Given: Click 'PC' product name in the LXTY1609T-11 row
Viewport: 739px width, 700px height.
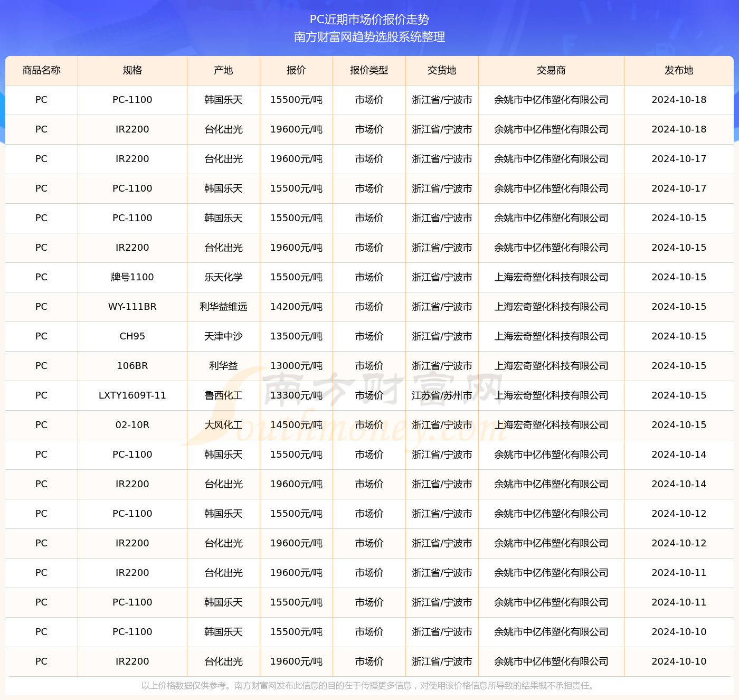Looking at the screenshot, I should point(42,395).
